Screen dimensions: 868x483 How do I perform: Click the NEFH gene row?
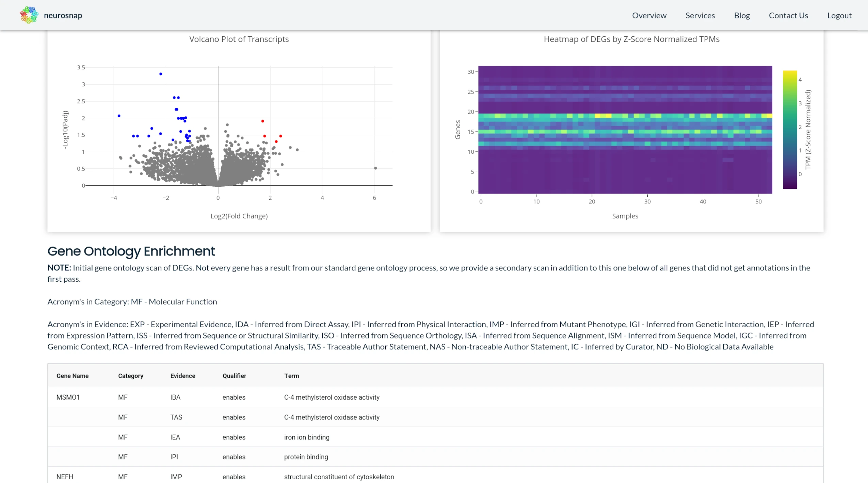click(x=64, y=477)
